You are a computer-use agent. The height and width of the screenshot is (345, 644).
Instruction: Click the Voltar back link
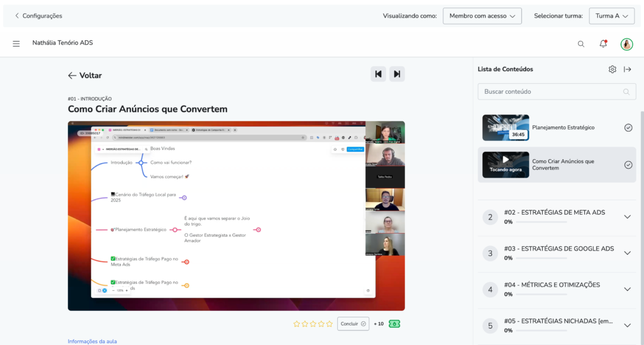tap(85, 76)
